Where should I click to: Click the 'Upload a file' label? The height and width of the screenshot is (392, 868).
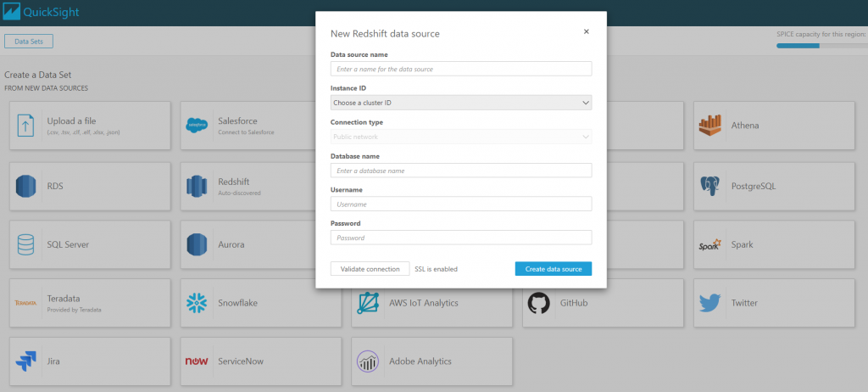[72, 120]
